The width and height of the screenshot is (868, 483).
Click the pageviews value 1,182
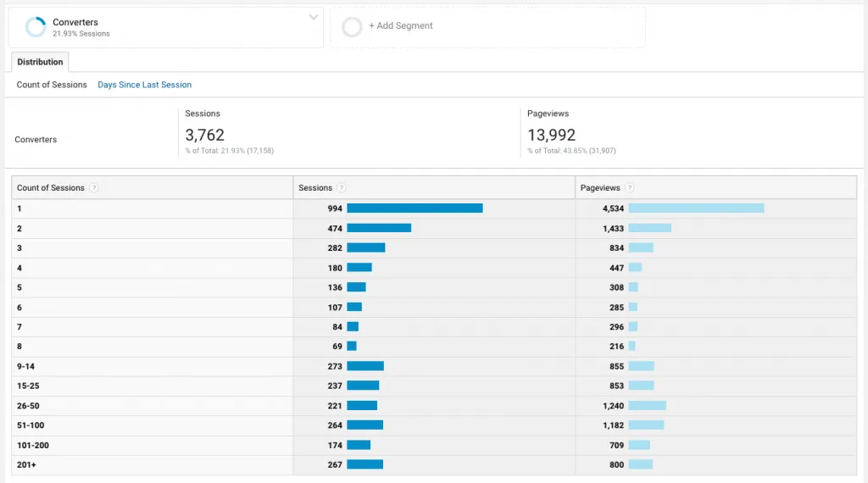point(614,425)
